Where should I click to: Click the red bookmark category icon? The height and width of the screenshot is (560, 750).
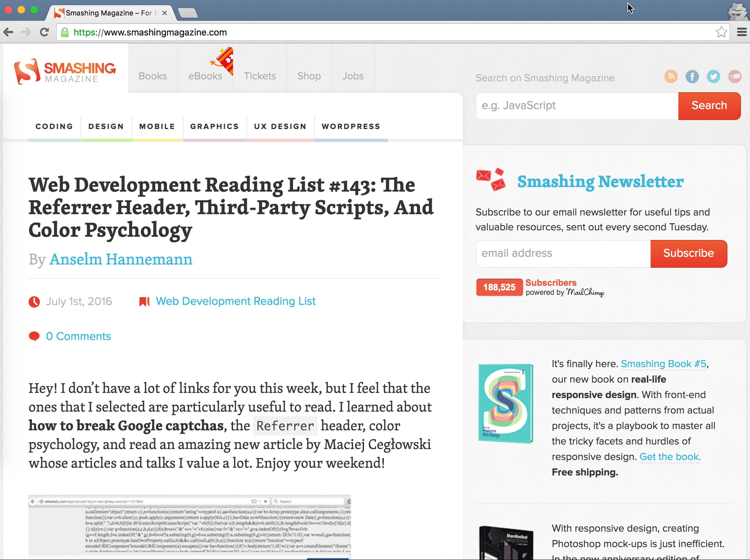(144, 301)
